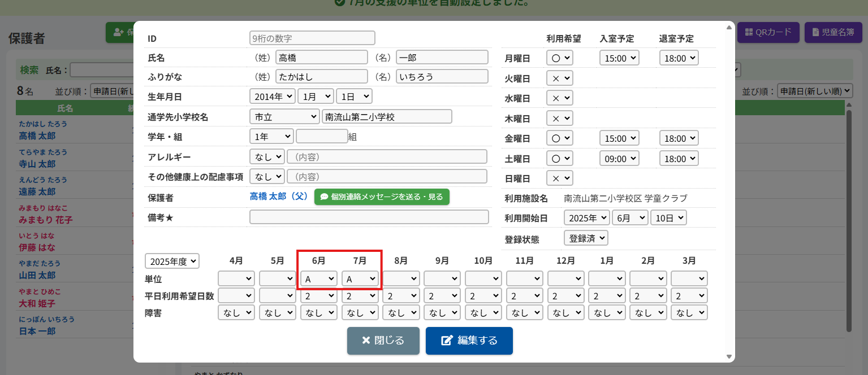Open the birth year 2014年 dropdown
This screenshot has width=868, height=375.
(272, 97)
